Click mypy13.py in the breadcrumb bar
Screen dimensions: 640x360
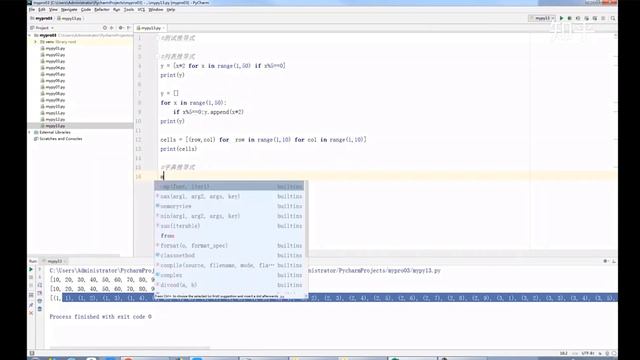coord(70,18)
